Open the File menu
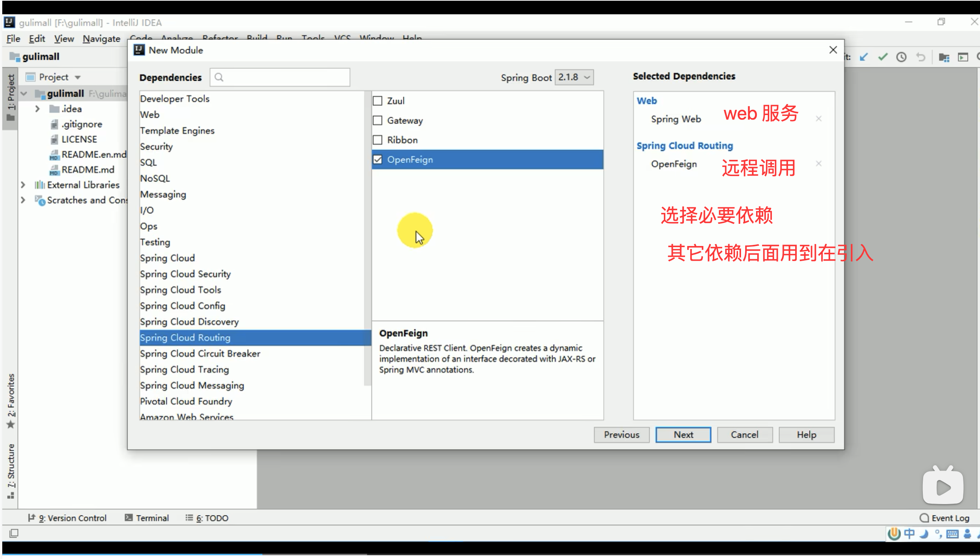 click(x=13, y=39)
